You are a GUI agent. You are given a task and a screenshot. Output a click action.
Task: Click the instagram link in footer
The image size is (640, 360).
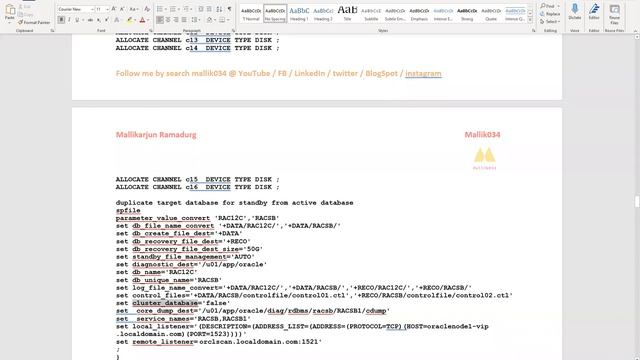(423, 73)
